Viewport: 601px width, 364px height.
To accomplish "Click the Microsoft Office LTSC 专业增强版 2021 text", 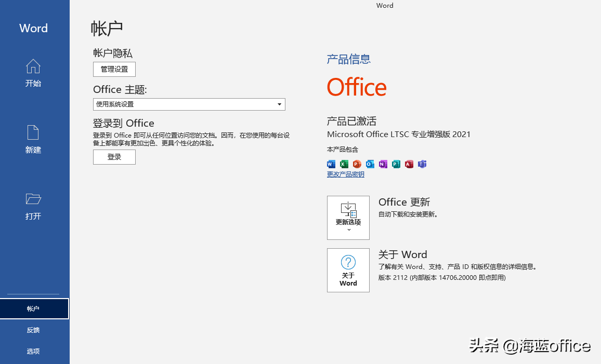I will (399, 134).
